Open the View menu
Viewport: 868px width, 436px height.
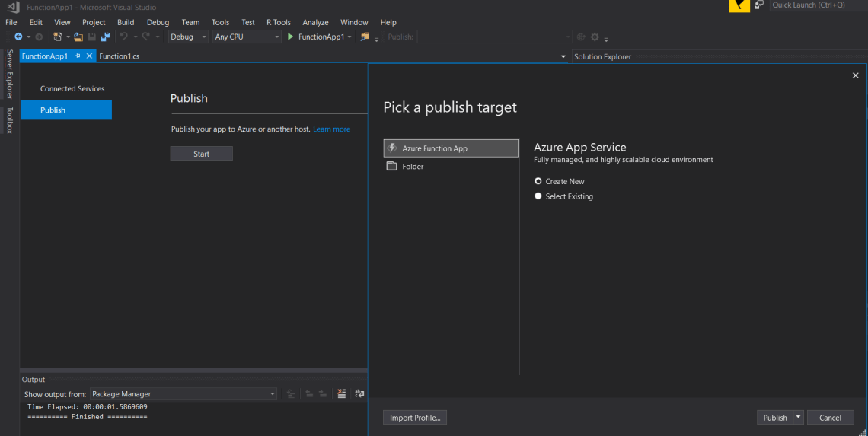click(x=62, y=22)
